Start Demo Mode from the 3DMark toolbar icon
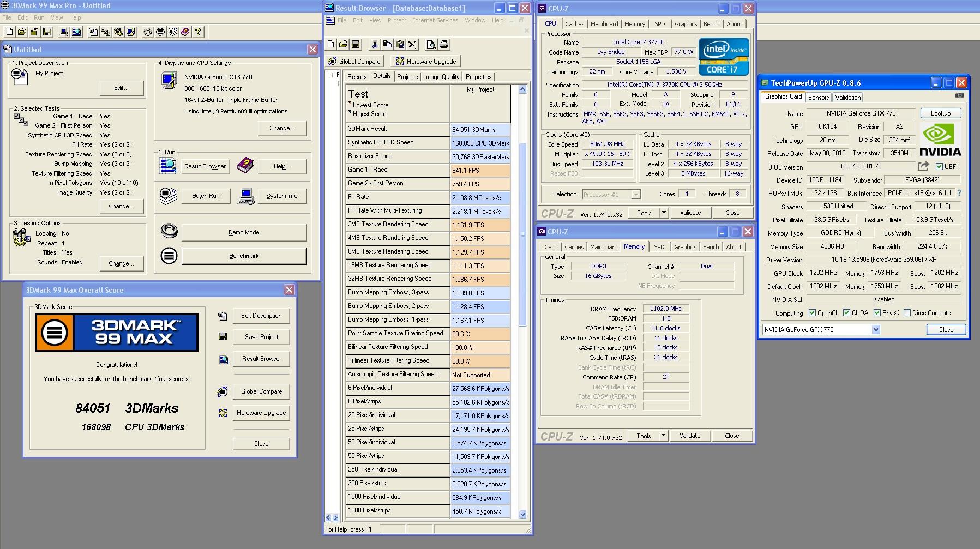 click(148, 32)
